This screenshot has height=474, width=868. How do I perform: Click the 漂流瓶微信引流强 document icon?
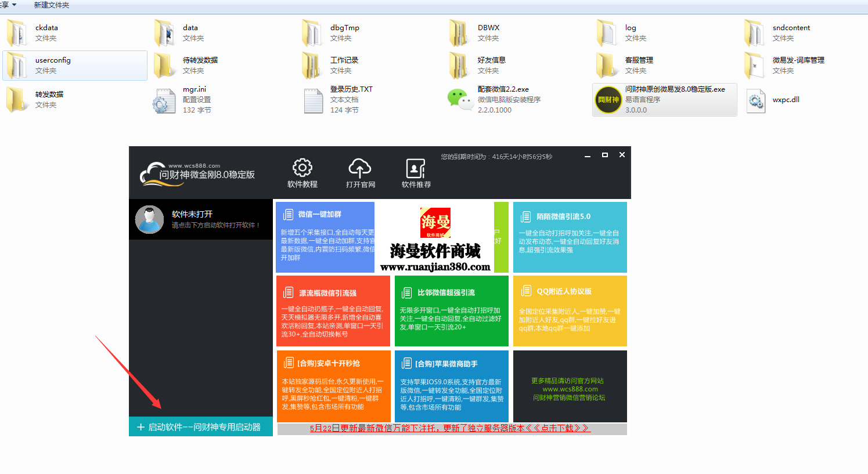click(288, 292)
